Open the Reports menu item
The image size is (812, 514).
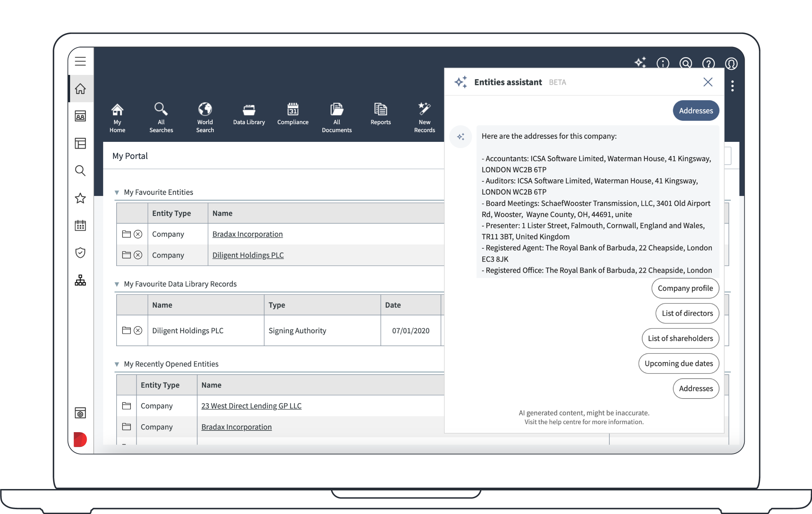point(380,114)
